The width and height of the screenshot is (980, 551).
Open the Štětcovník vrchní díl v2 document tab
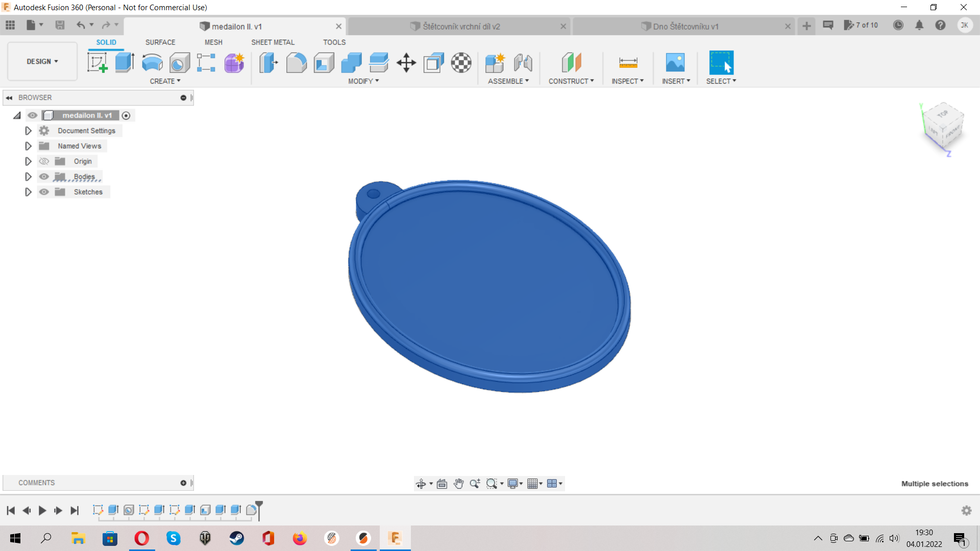coord(459,27)
